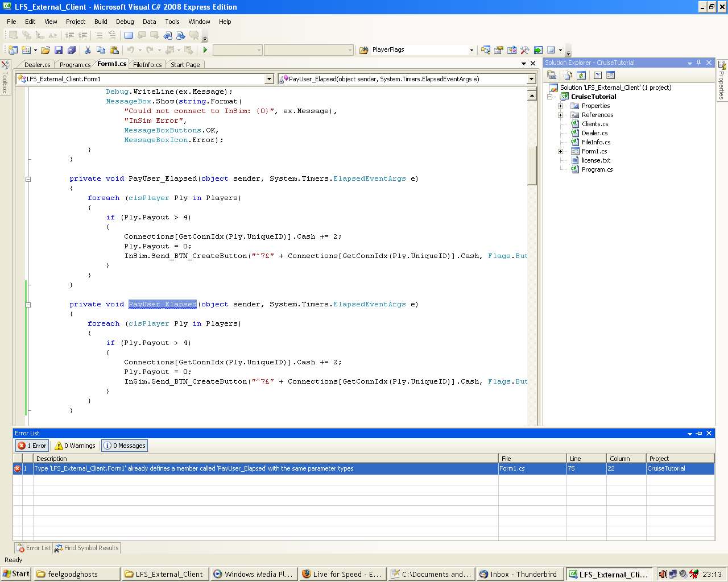Toggle the 0 Messages filter button
This screenshot has height=582, width=728.
pos(125,446)
